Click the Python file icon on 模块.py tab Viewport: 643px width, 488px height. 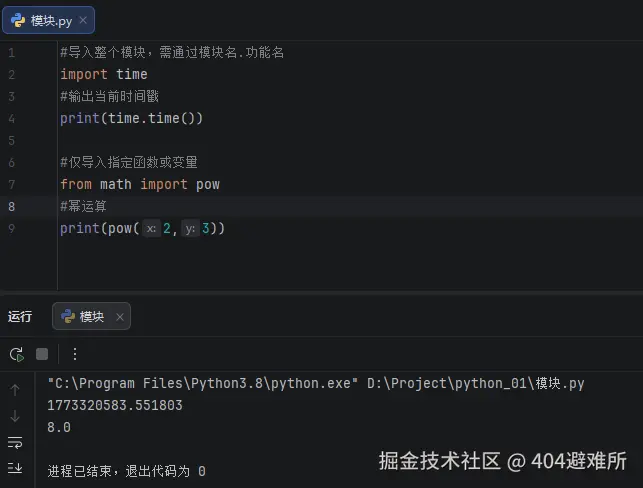(x=18, y=20)
